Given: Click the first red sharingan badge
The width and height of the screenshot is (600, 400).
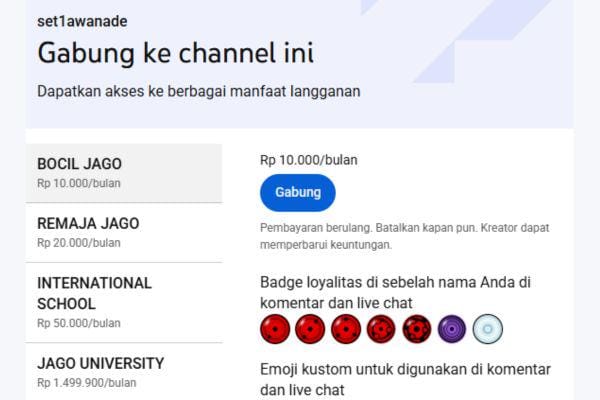Looking at the screenshot, I should click(x=275, y=329).
